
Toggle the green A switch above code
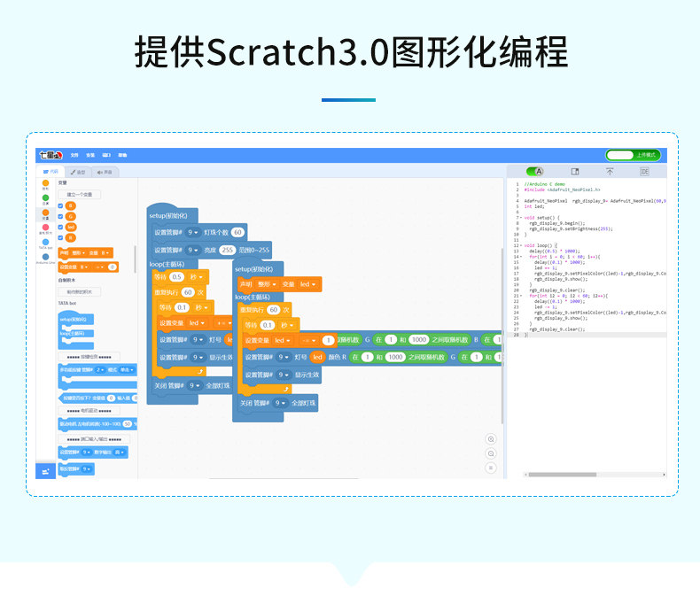point(535,172)
